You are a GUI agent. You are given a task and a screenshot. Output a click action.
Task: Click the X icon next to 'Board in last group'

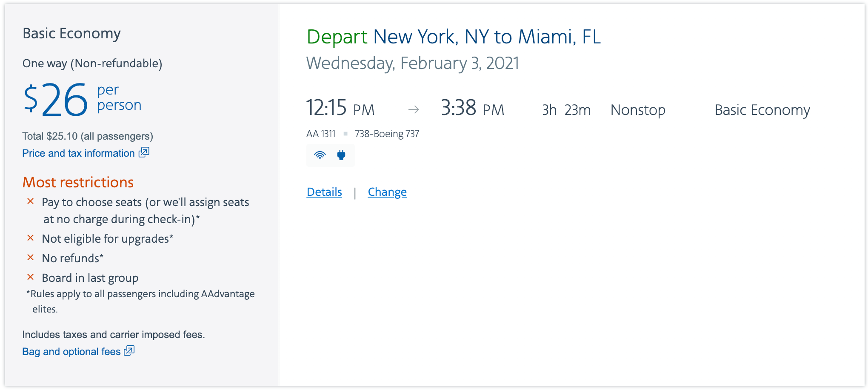[x=31, y=277]
